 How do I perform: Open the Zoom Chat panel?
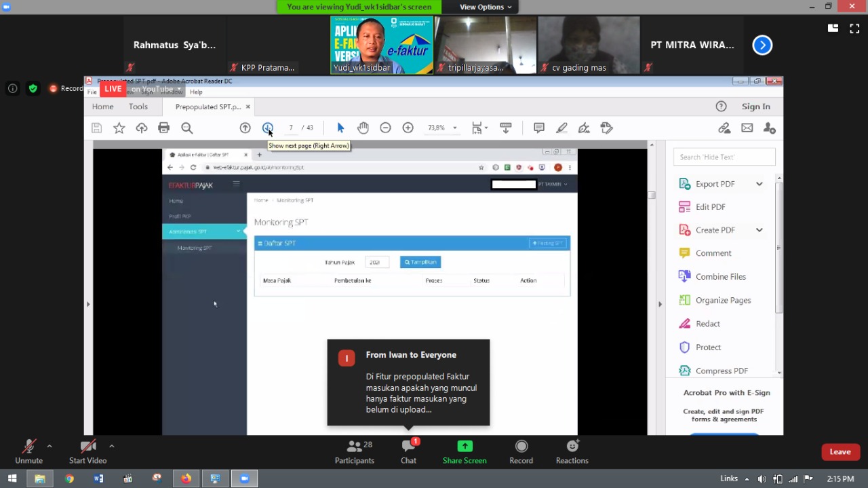coord(408,451)
